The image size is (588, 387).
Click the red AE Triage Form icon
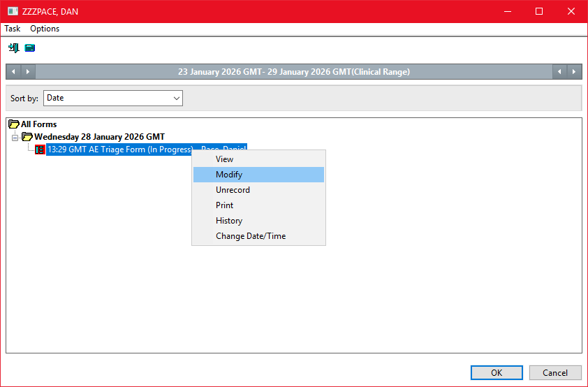pos(40,149)
